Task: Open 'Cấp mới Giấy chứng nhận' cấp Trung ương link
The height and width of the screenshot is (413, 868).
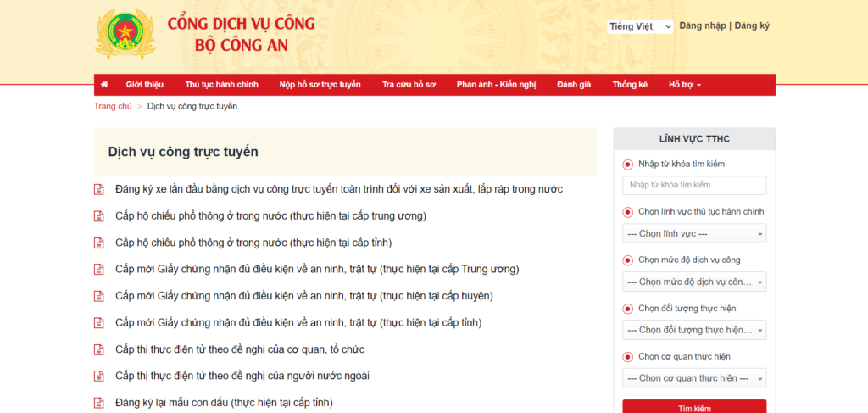Action: [x=317, y=269]
